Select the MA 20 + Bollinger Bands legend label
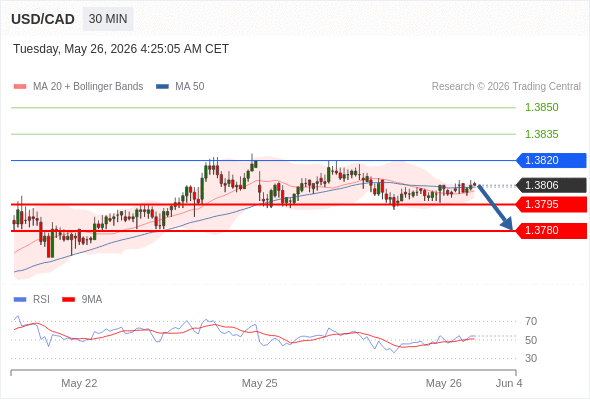The height and width of the screenshot is (400, 590). tap(88, 87)
